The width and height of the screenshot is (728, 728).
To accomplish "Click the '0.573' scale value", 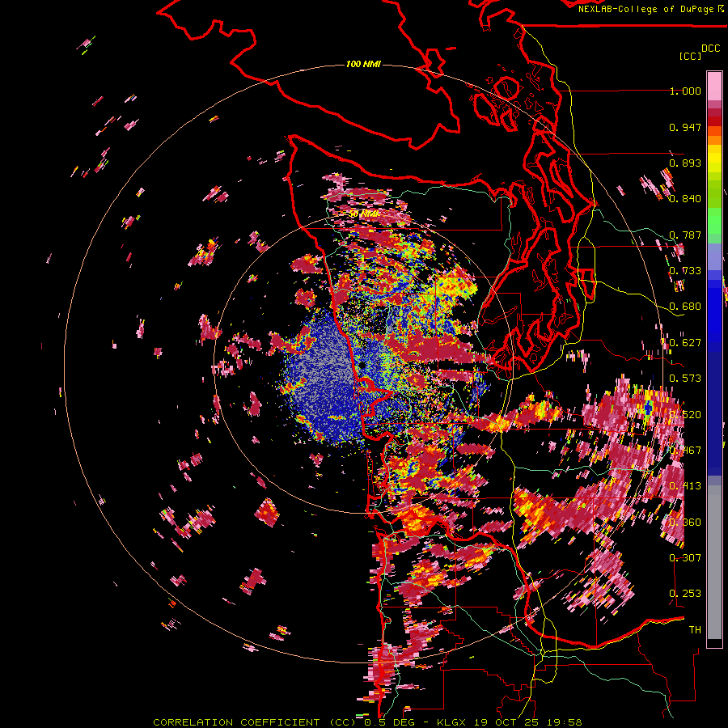I will point(685,379).
